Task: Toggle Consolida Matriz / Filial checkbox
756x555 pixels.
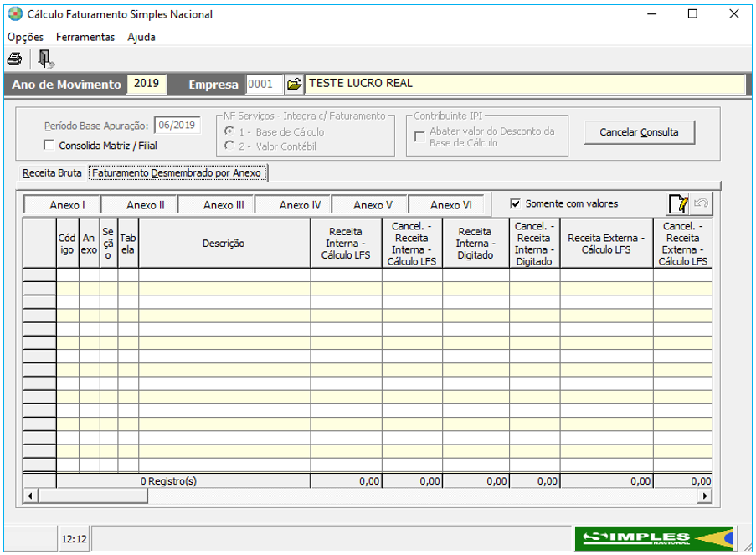Action: (x=49, y=145)
